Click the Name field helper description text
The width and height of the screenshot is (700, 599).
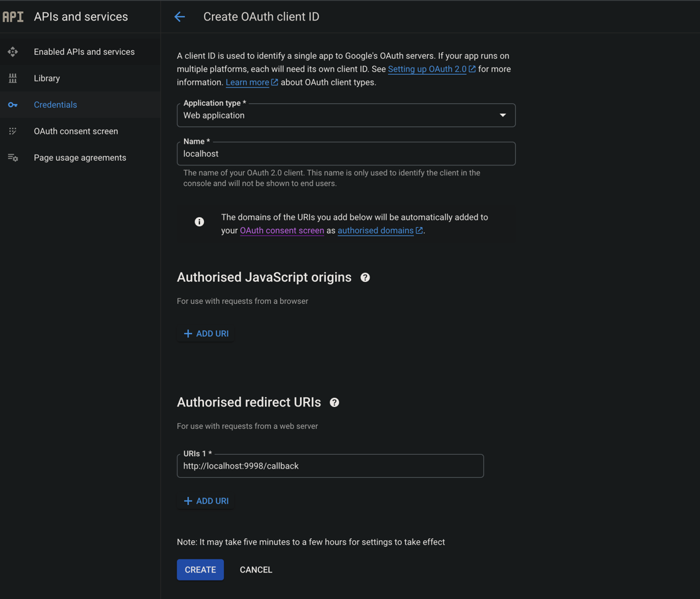pyautogui.click(x=332, y=178)
